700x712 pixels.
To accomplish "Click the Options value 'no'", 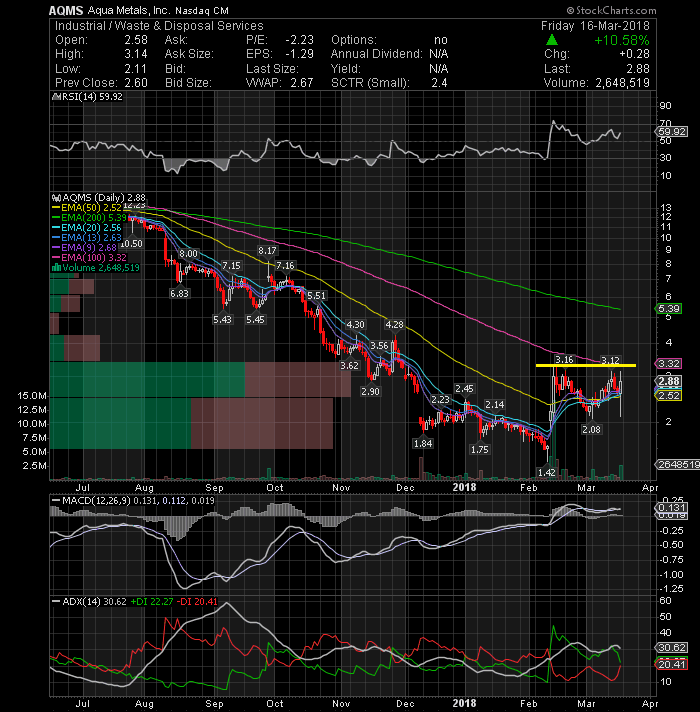I will [441, 40].
